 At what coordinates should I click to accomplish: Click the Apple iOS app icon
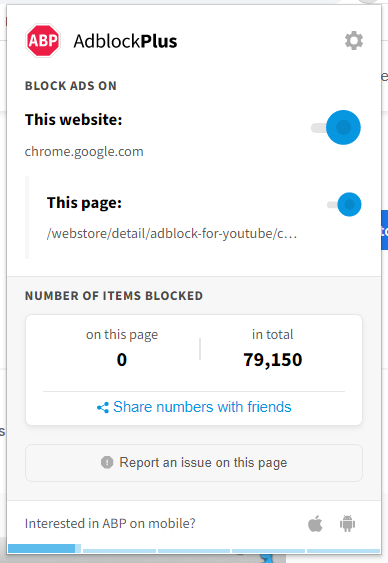(315, 524)
